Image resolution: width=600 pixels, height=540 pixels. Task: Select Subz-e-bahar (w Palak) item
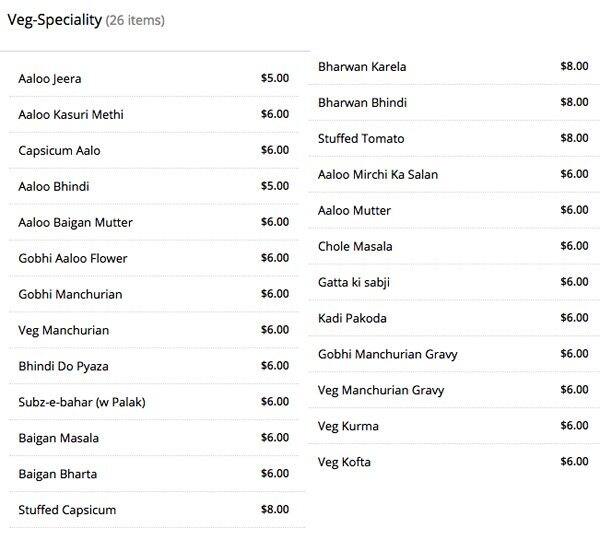pyautogui.click(x=154, y=402)
